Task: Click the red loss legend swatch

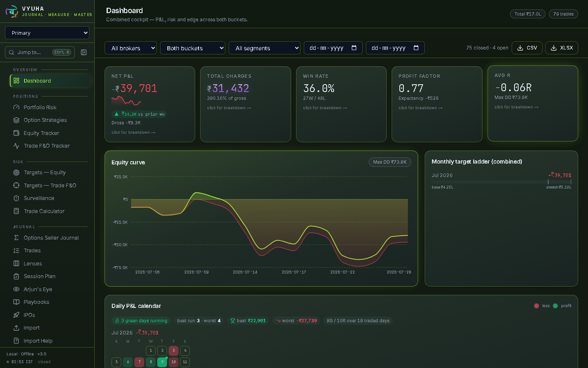Action: pos(537,306)
